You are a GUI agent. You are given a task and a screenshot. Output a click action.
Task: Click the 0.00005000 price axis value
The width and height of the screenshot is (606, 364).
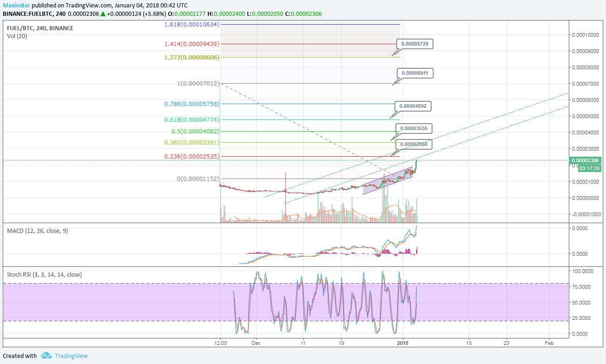[586, 116]
